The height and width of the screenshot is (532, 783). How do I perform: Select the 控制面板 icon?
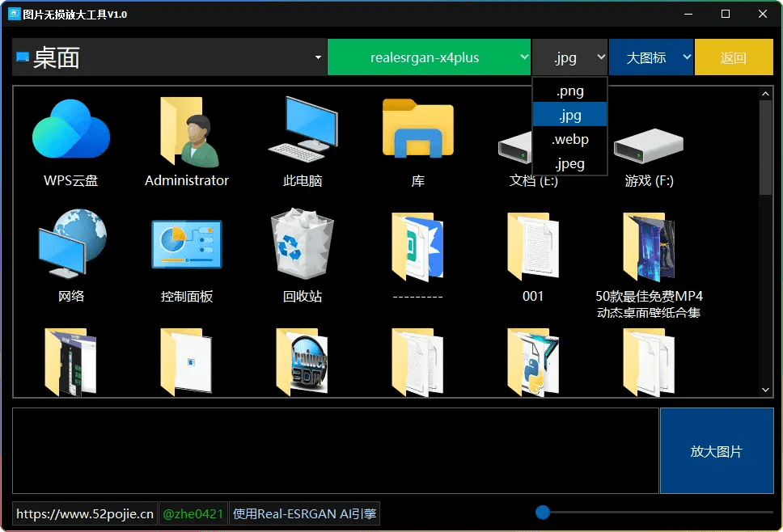pyautogui.click(x=186, y=244)
